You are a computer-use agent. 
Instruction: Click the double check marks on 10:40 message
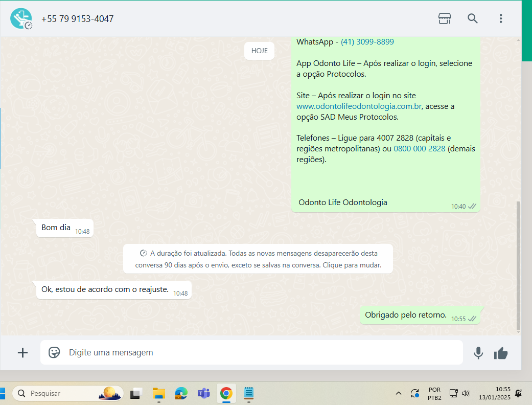click(472, 207)
